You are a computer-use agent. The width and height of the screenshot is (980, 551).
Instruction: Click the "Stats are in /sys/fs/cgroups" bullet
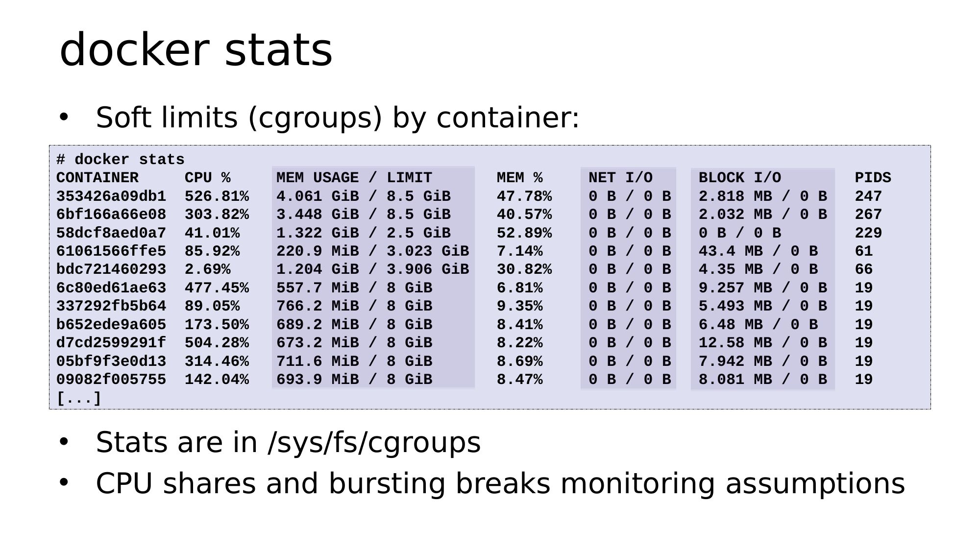pos(288,442)
